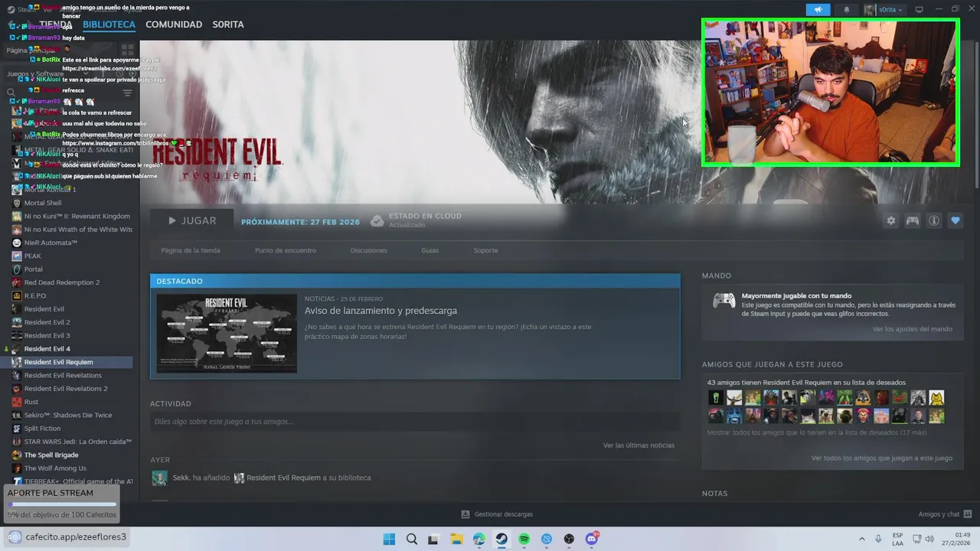Select PEAK in the library list

coord(33,256)
